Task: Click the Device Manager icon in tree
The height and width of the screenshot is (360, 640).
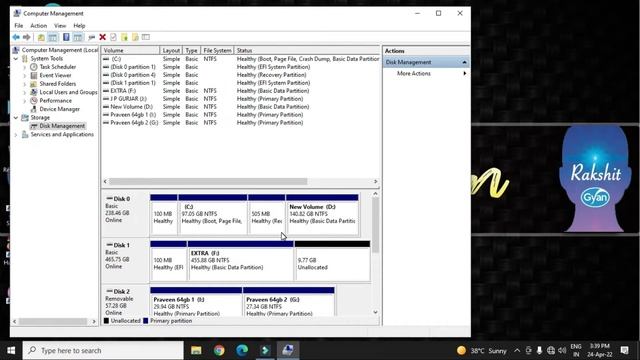Action: click(34, 109)
